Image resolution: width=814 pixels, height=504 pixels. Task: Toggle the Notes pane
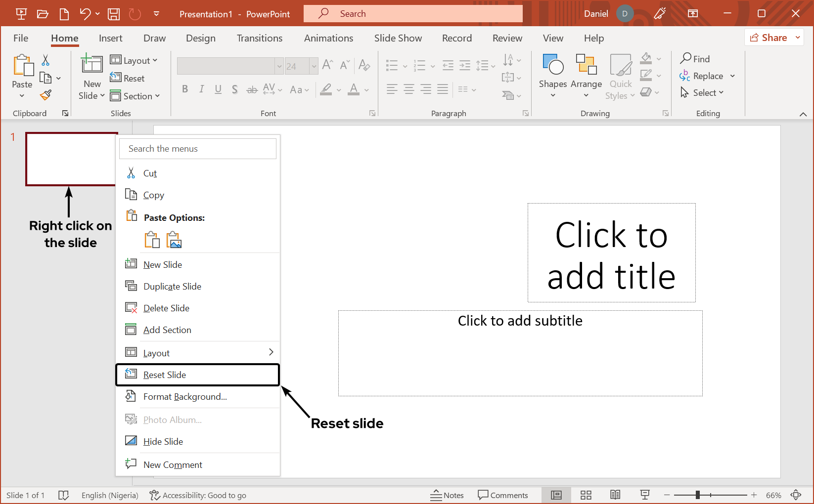[447, 495]
